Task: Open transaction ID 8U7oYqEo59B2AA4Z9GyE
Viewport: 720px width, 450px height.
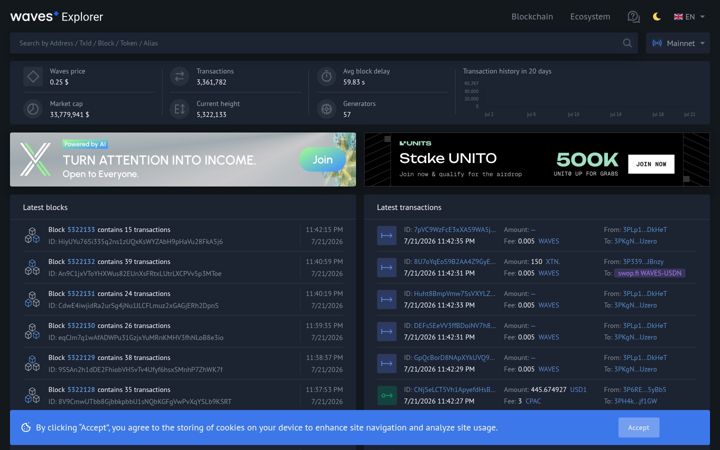Action: [x=455, y=262]
